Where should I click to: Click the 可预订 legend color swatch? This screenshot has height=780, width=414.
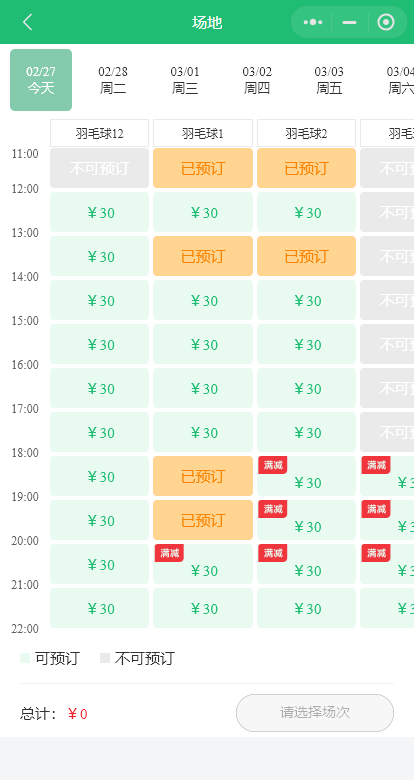point(25,658)
